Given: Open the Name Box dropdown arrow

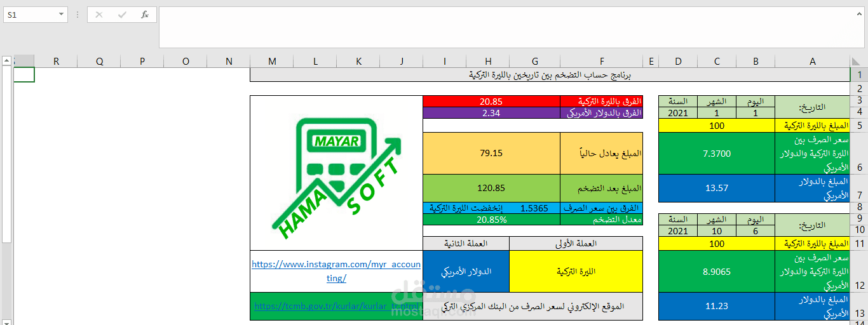Looking at the screenshot, I should (61, 15).
